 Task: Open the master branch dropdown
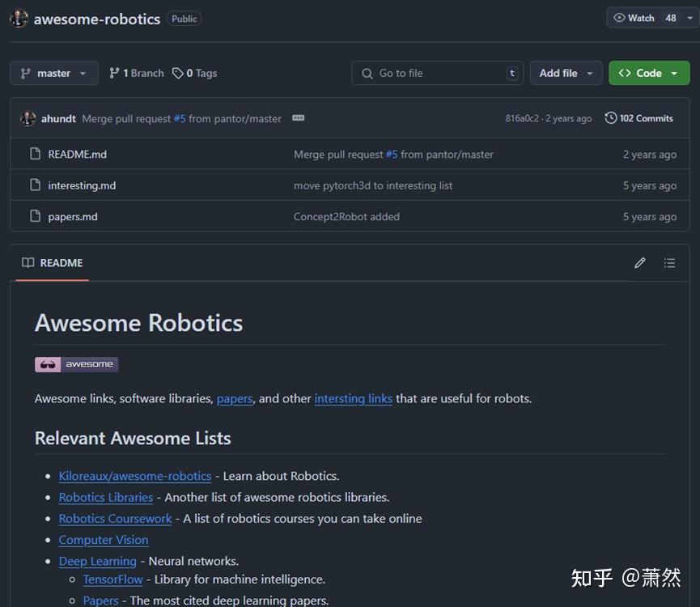(x=53, y=73)
